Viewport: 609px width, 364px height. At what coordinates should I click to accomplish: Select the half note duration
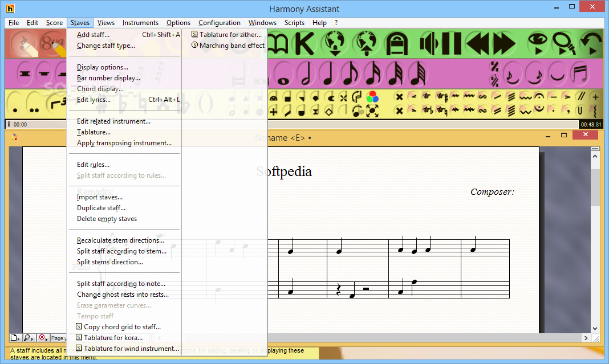pos(306,73)
